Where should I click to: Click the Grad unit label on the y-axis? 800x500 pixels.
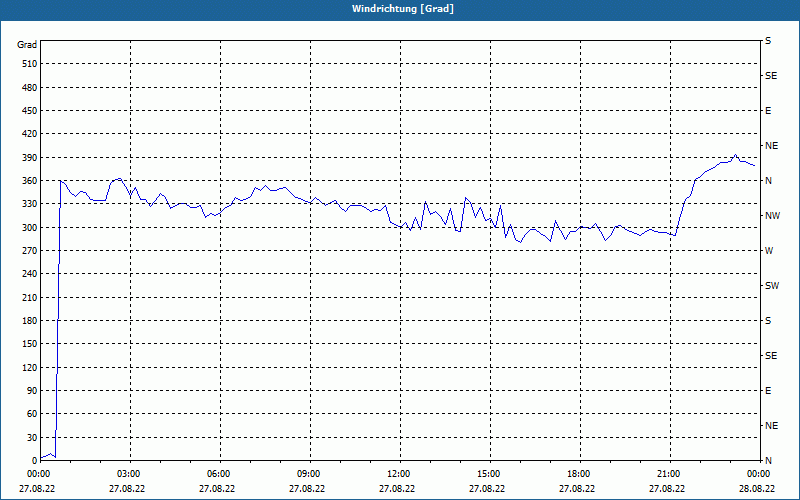pyautogui.click(x=27, y=45)
